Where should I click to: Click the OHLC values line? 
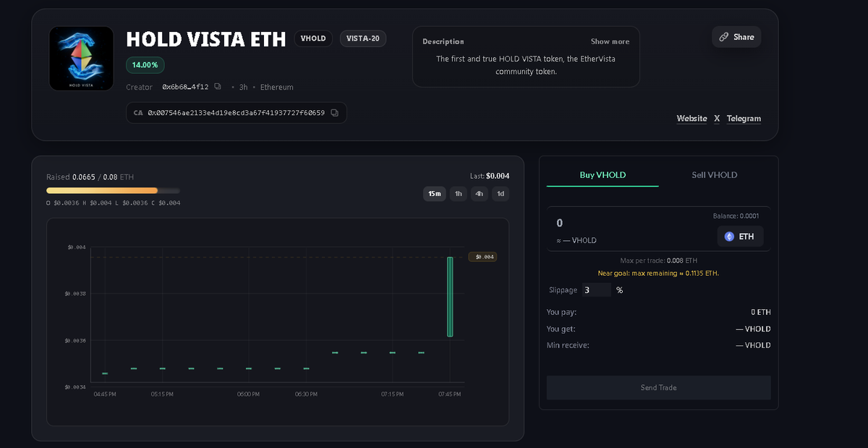[113, 203]
